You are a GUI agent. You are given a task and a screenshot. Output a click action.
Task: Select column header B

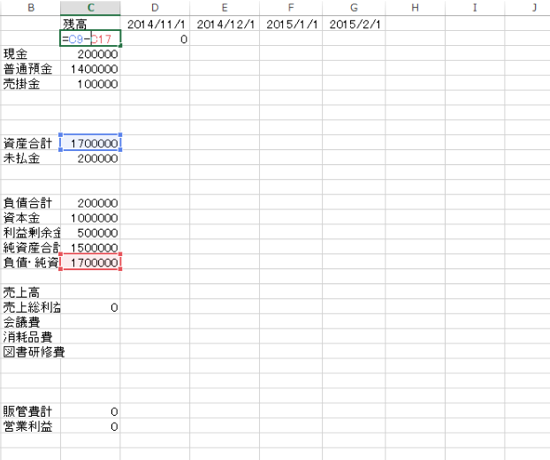point(31,7)
